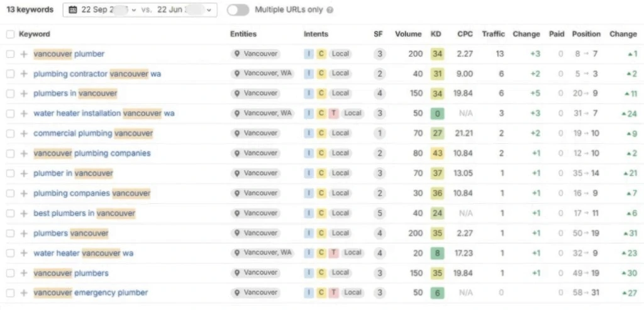Click KD badge 43 for vancouver plumbing companies
This screenshot has width=644, height=310.
click(438, 153)
